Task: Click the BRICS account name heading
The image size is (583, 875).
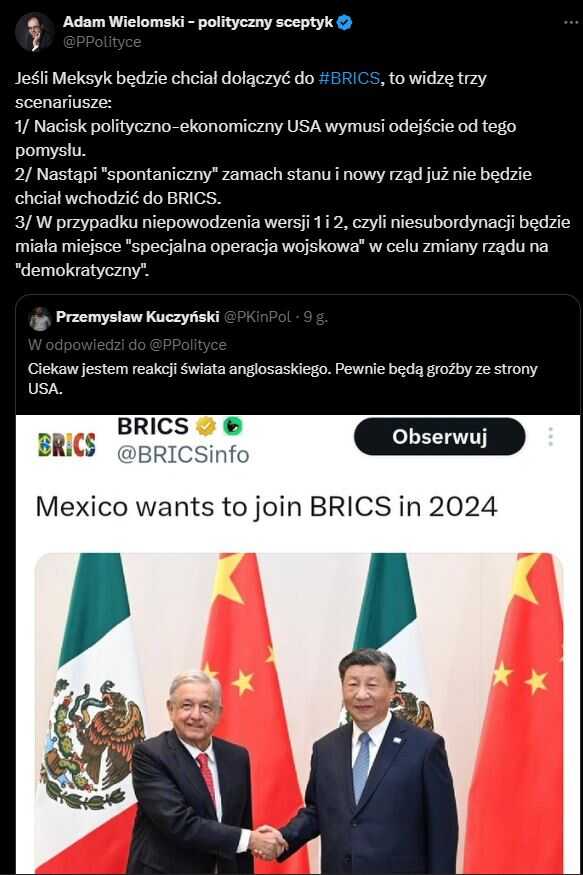Action: tap(152, 426)
